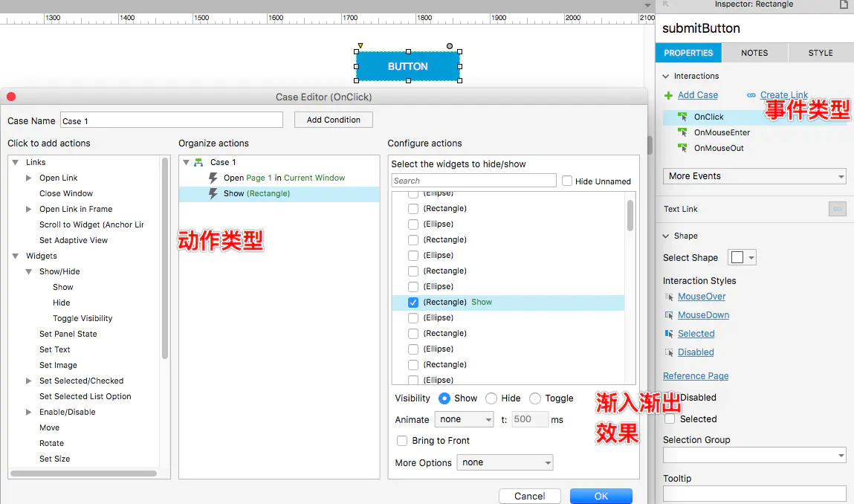Viewport: 854px width, 504px height.
Task: Click the Tooltip text field
Action: 754,494
